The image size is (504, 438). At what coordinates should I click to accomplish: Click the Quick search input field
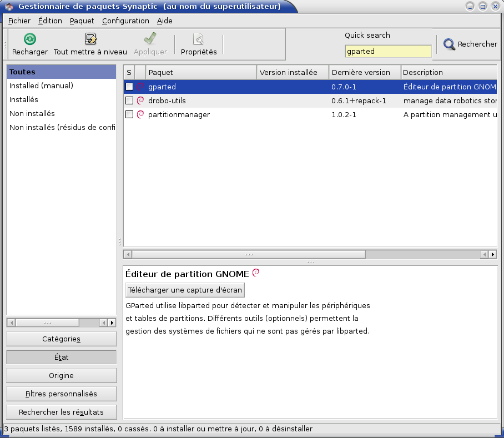pyautogui.click(x=388, y=51)
